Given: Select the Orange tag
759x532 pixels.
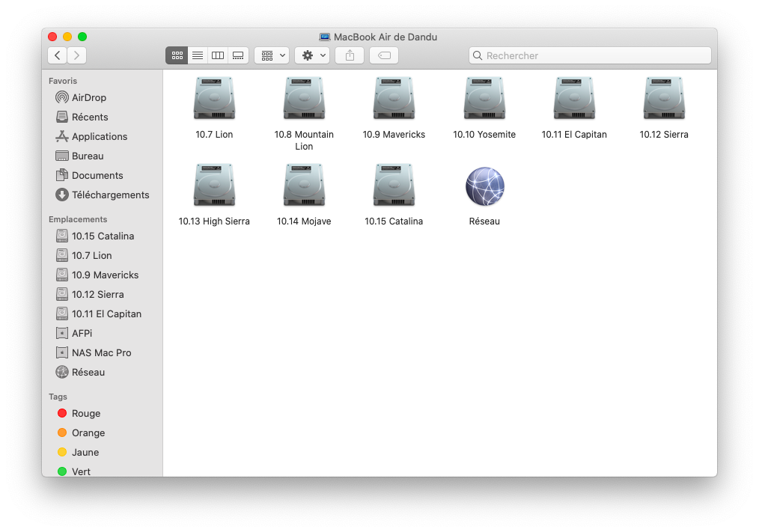Looking at the screenshot, I should [80, 432].
